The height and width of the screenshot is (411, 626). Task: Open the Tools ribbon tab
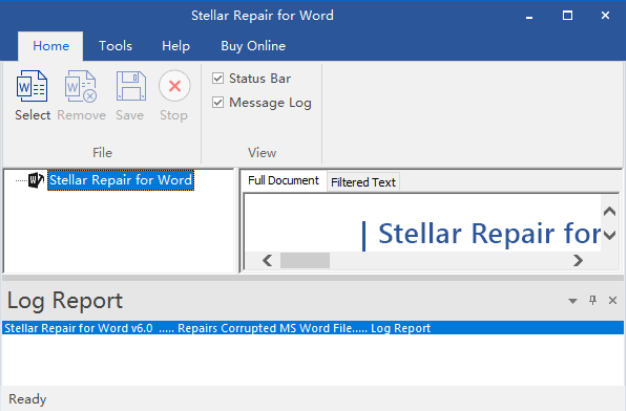click(x=116, y=46)
